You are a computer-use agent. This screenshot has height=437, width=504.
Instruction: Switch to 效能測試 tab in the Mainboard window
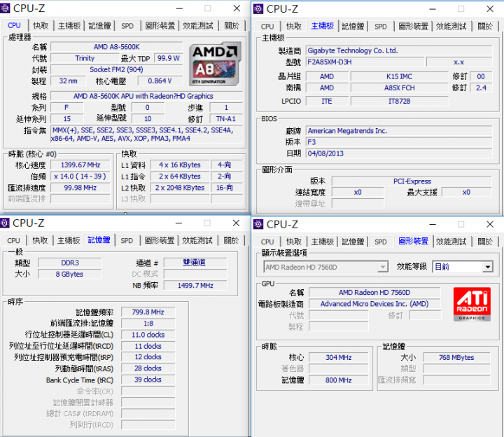[451, 27]
